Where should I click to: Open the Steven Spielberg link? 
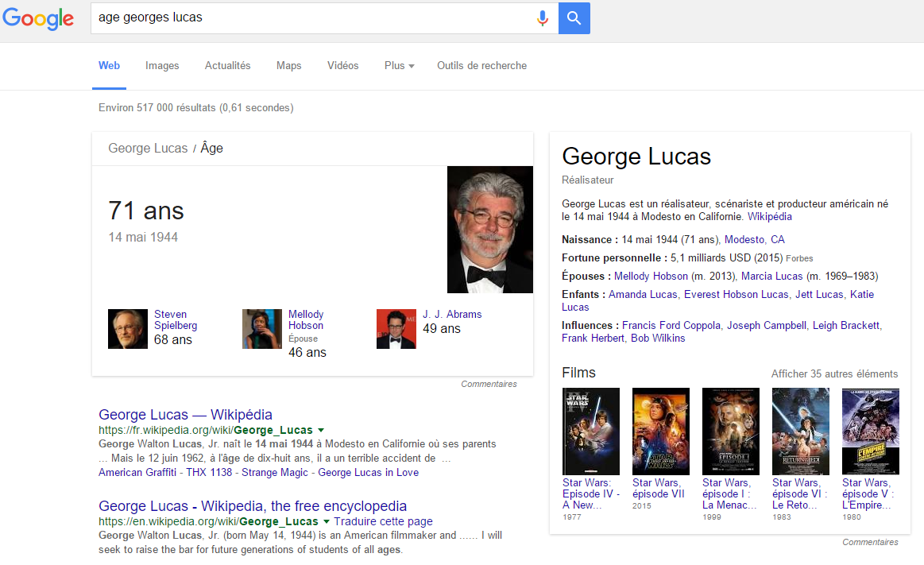176,320
